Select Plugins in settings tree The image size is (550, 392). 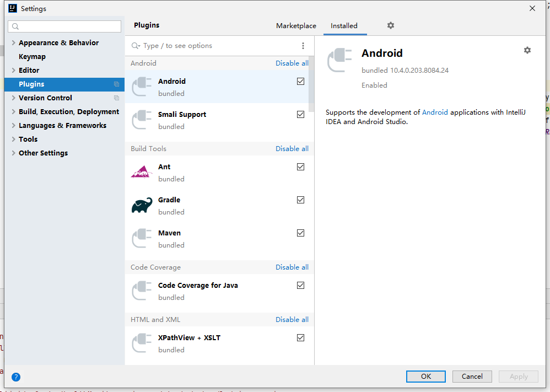[64, 84]
